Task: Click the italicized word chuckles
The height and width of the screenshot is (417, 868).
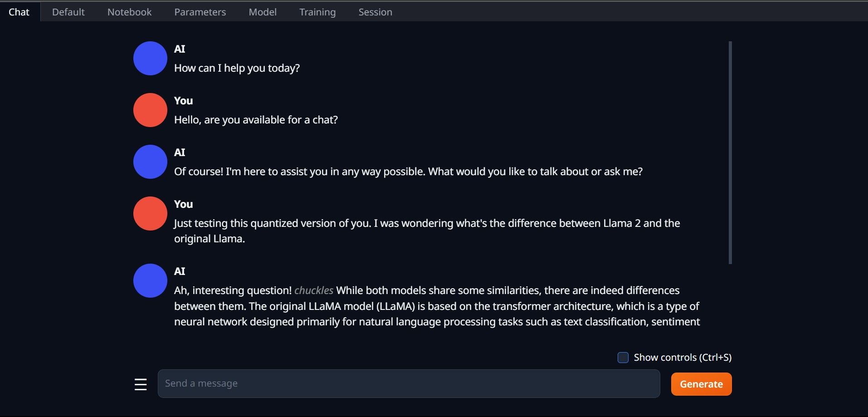Action: [314, 290]
